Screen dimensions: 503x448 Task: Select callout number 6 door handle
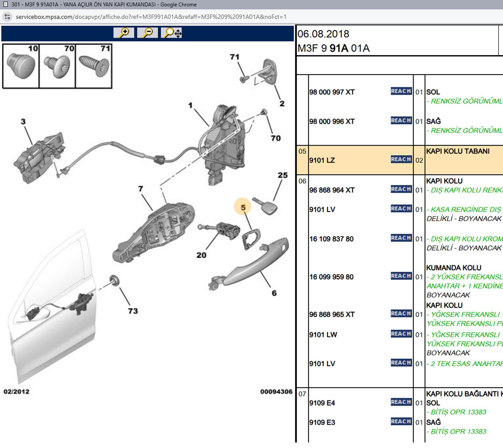pyautogui.click(x=274, y=293)
